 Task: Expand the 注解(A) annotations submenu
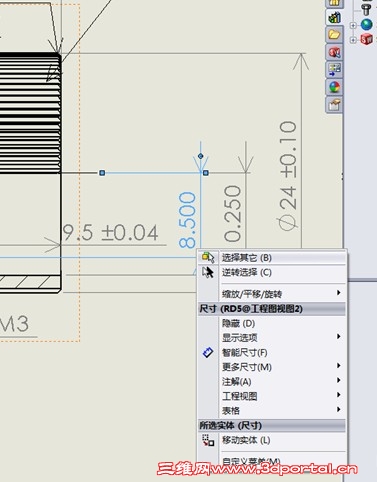[272, 381]
